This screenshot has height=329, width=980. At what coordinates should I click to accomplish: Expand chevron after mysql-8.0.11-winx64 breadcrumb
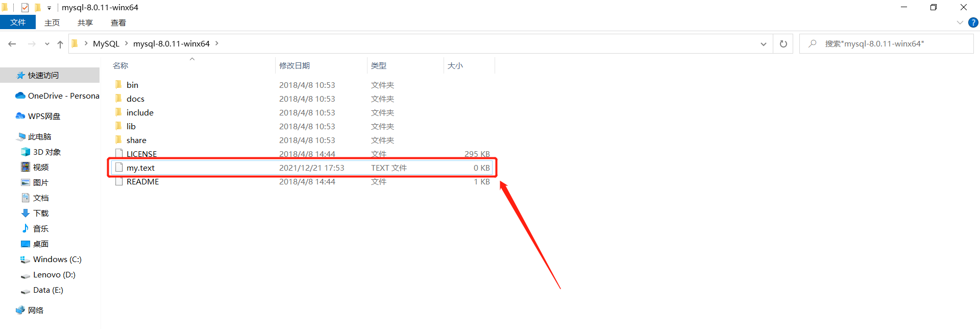(217, 43)
